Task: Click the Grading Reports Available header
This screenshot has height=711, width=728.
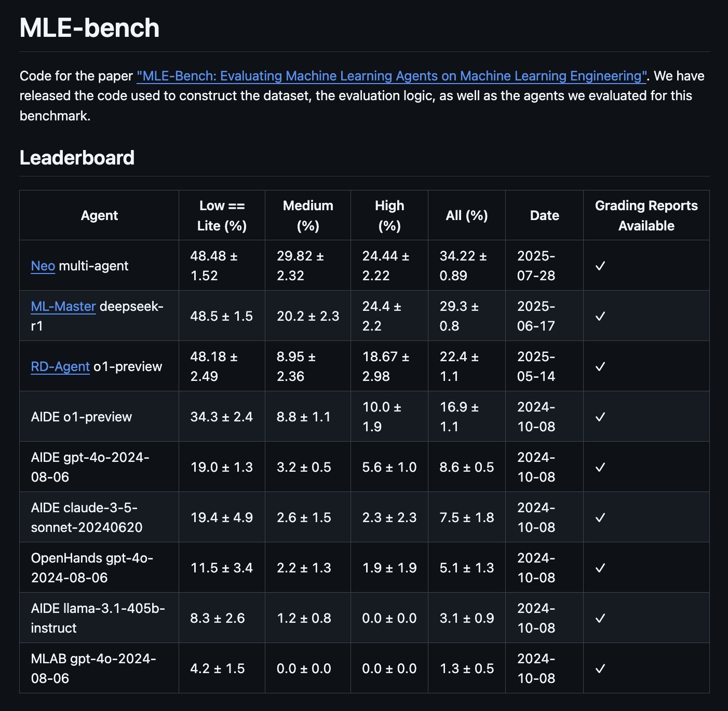Action: 646,215
